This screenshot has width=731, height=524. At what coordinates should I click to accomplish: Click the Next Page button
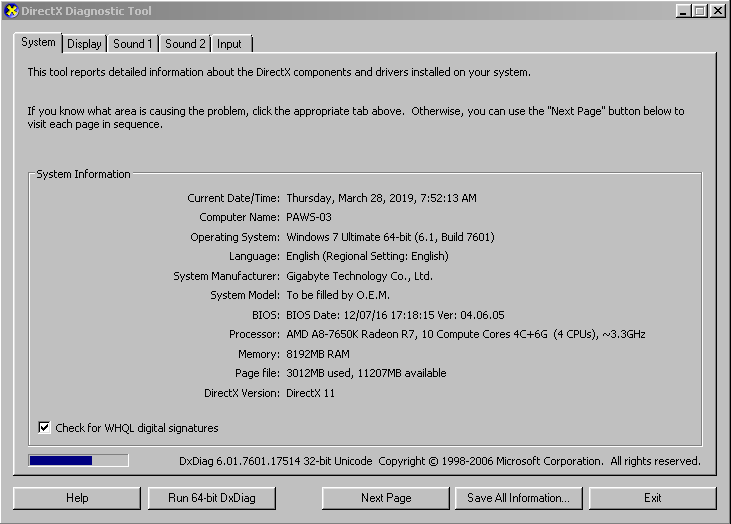pyautogui.click(x=386, y=498)
